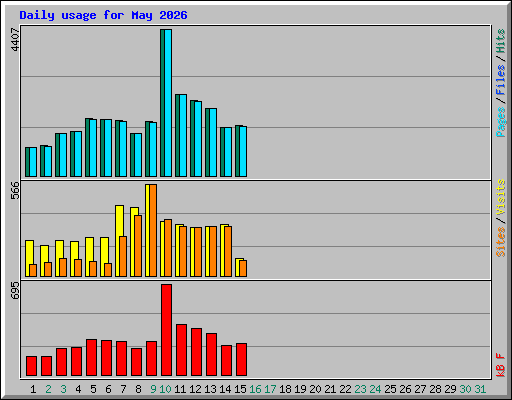
Task: Click day 10 on the date axis
Action: (165, 389)
